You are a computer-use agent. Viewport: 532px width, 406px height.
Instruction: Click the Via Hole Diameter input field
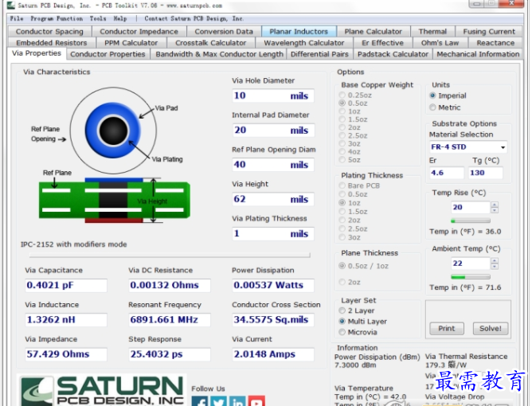[273, 96]
